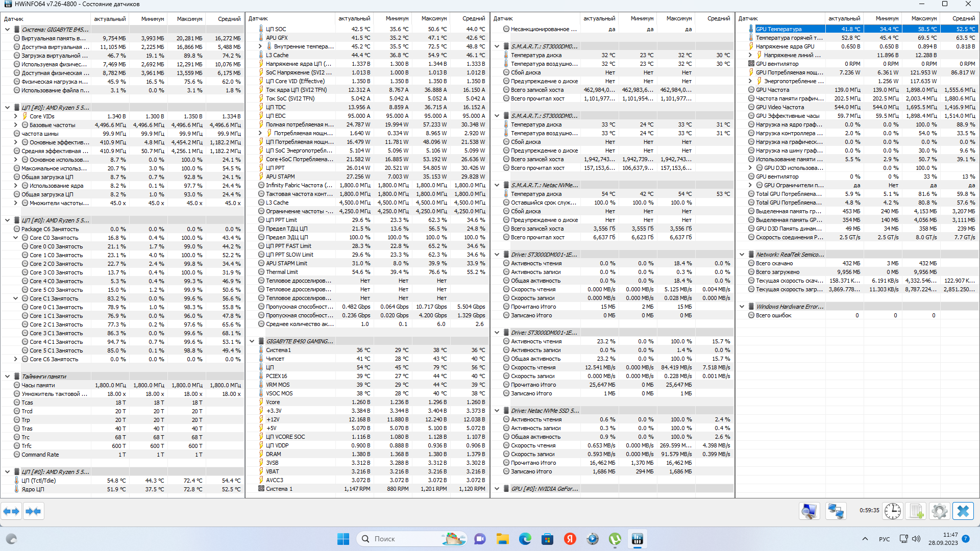Start logging with the sheet-plus icon
The height and width of the screenshot is (551, 980).
[x=917, y=511]
